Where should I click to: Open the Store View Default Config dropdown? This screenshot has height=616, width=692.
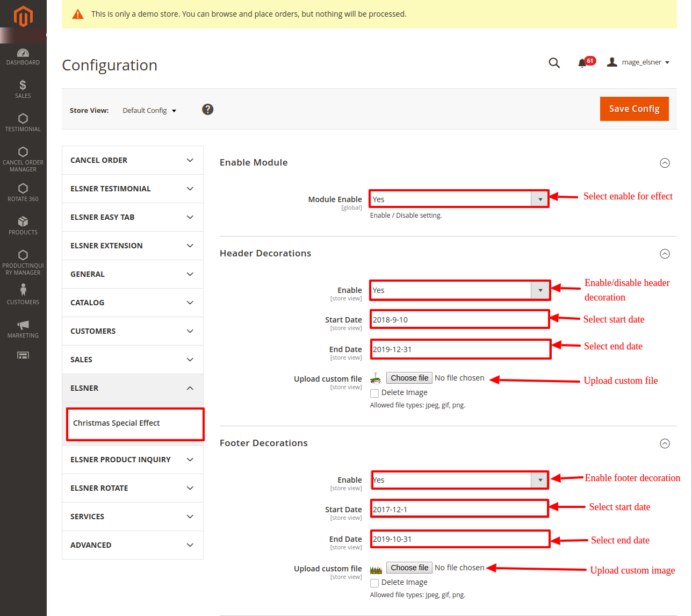(x=149, y=111)
